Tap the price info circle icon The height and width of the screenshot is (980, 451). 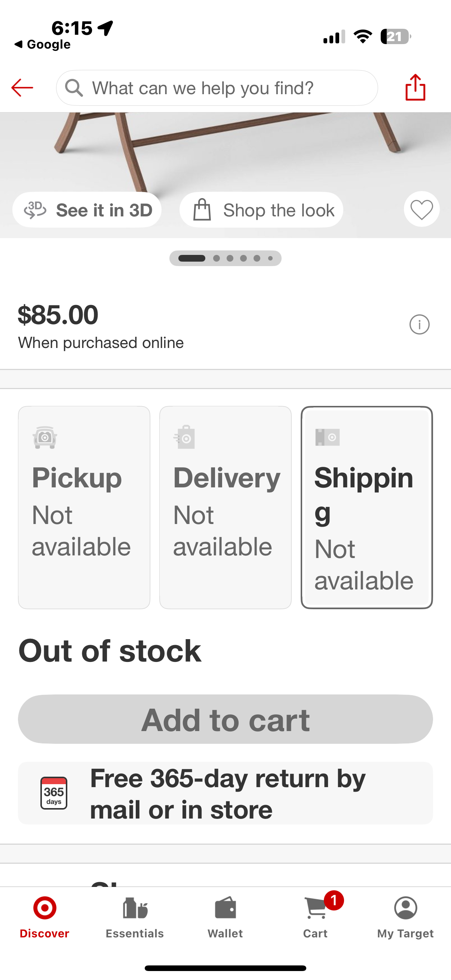(x=420, y=324)
